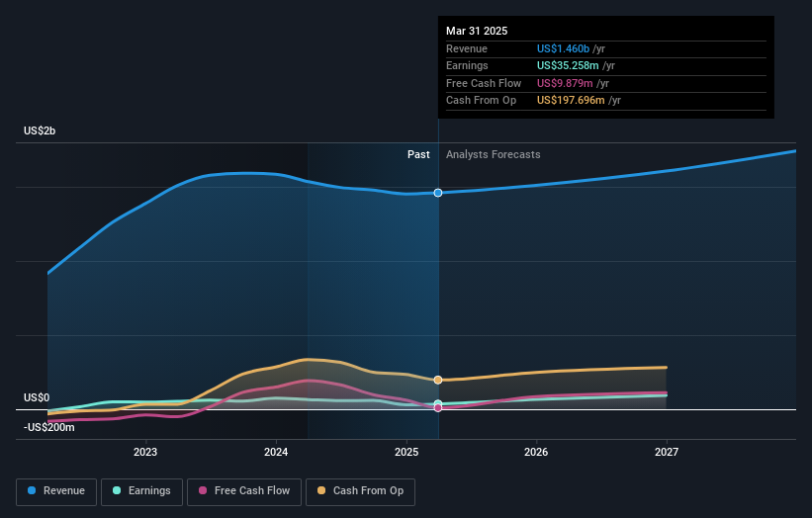The image size is (812, 518).
Task: Click the 'Free Cash Flow' row label in tooltip
Action: 484,83
